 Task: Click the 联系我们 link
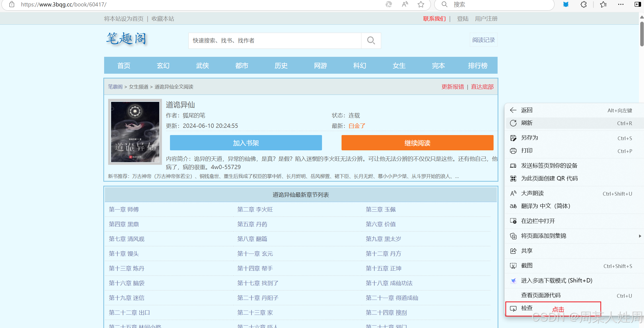coord(434,18)
